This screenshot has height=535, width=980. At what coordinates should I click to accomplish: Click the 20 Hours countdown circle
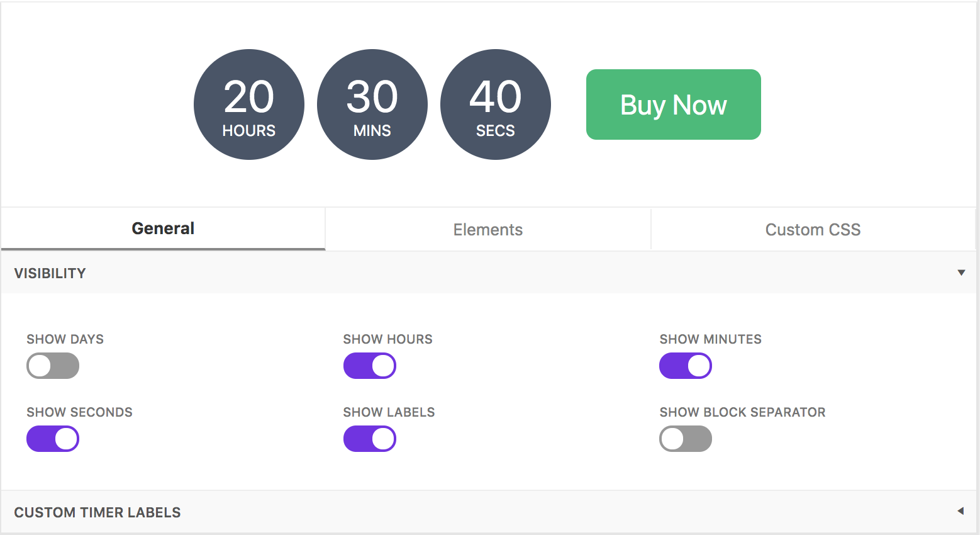pyautogui.click(x=249, y=104)
